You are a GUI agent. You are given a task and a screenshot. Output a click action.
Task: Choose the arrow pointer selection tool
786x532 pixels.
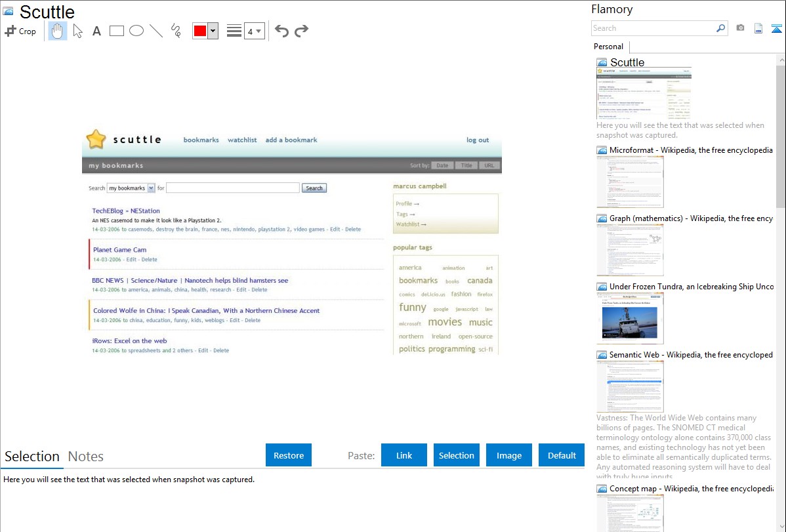(77, 31)
